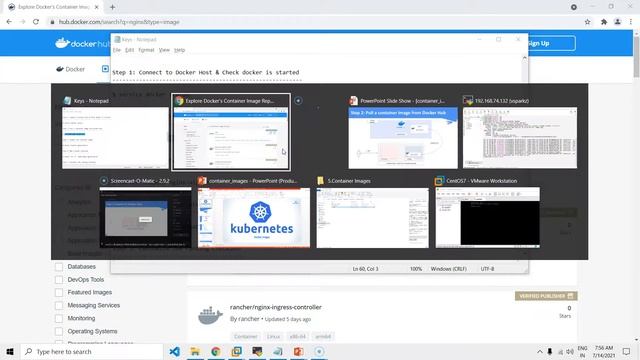Click the Docker Hub logo
The height and width of the screenshot is (360, 640).
tap(82, 43)
